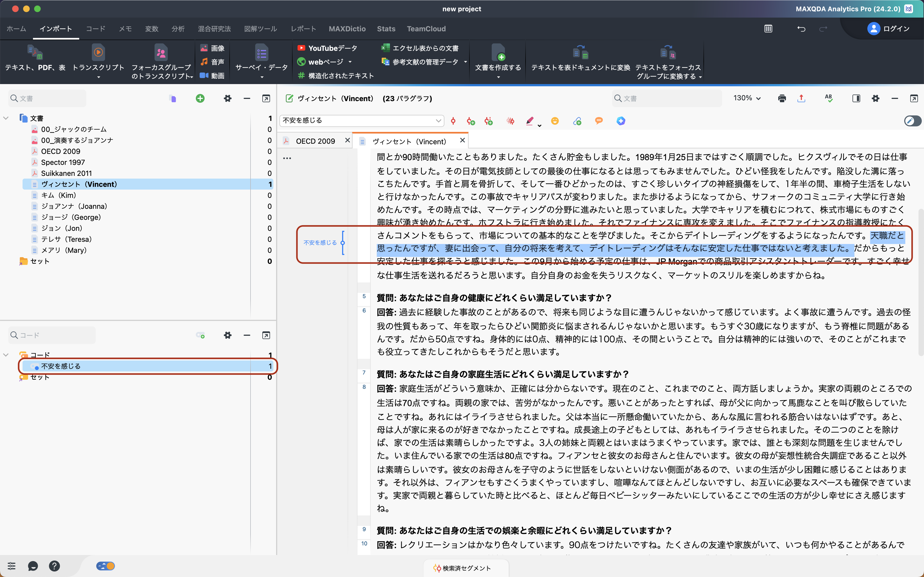
Task: Click the emoticode smiley icon
Action: (555, 121)
